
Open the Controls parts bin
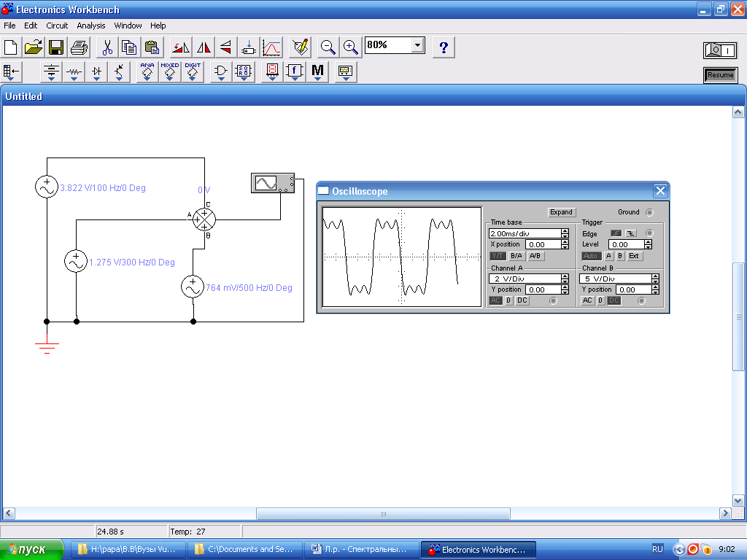(295, 72)
